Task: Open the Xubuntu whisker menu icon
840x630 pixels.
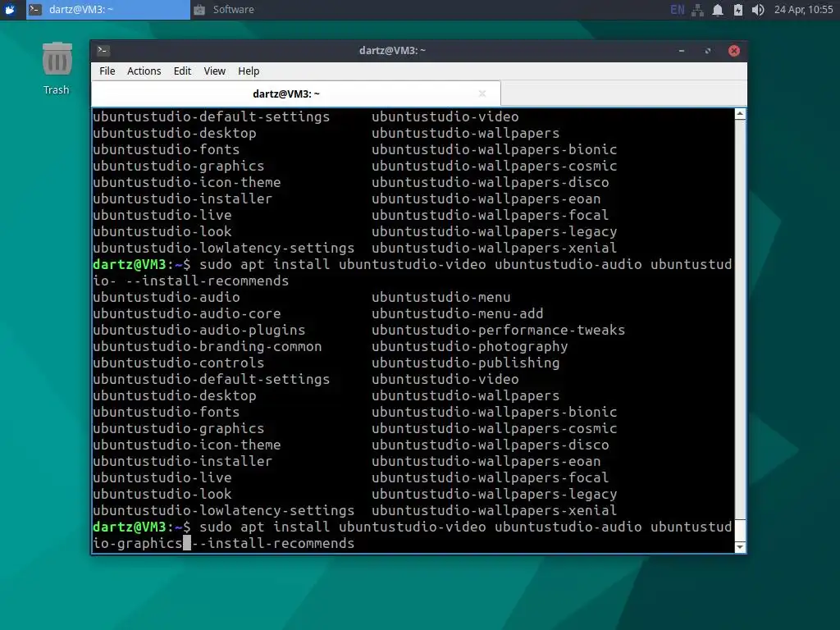Action: tap(10, 10)
